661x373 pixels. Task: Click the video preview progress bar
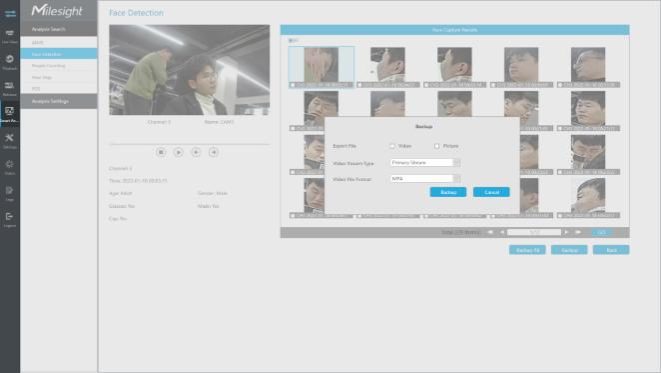coord(189,144)
